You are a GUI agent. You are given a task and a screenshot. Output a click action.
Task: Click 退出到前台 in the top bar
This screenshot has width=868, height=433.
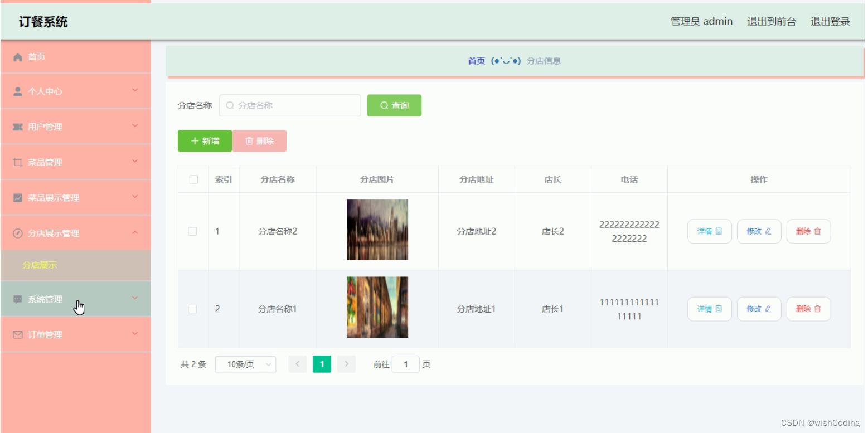point(772,21)
